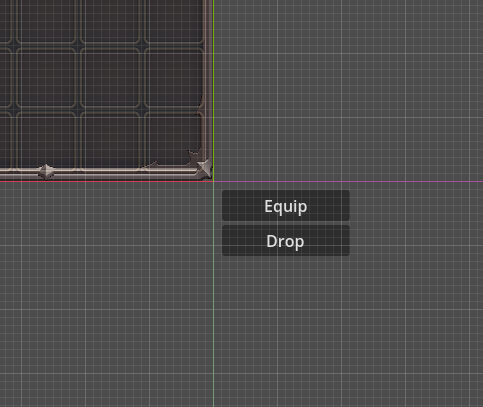Click the star ornament at panel's bottom-right corner
The image size is (483, 407).
pos(204,168)
